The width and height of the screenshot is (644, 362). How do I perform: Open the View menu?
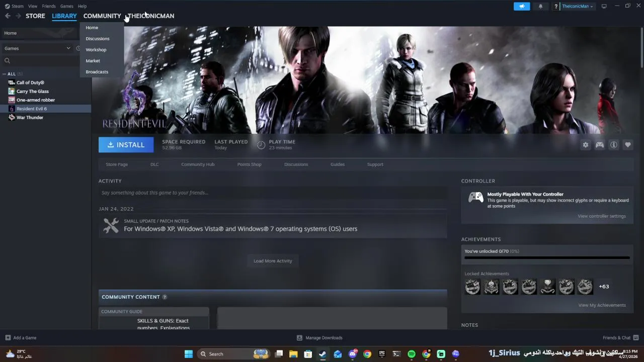(33, 6)
